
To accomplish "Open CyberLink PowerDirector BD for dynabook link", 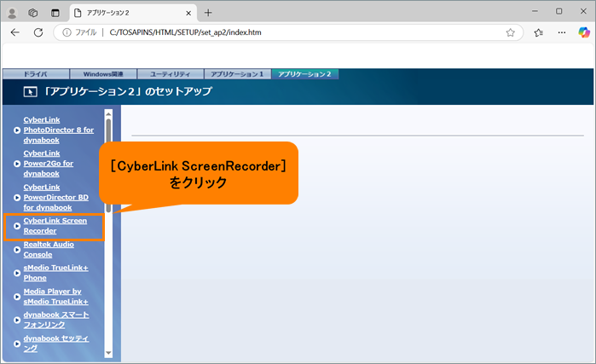I will [x=56, y=197].
